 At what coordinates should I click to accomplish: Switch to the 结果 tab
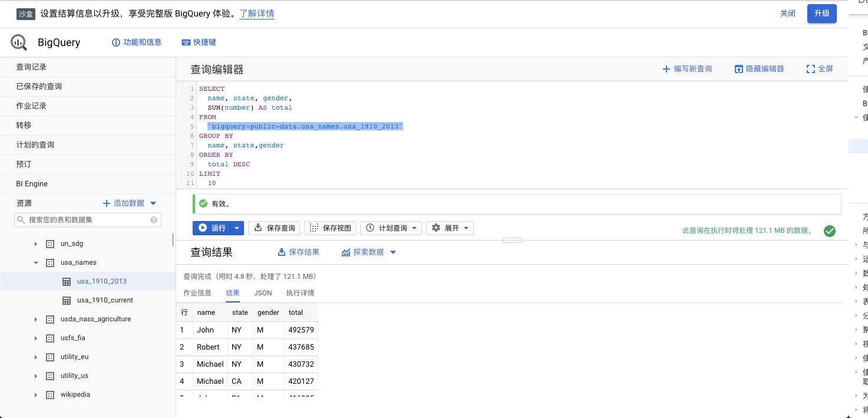coord(233,293)
